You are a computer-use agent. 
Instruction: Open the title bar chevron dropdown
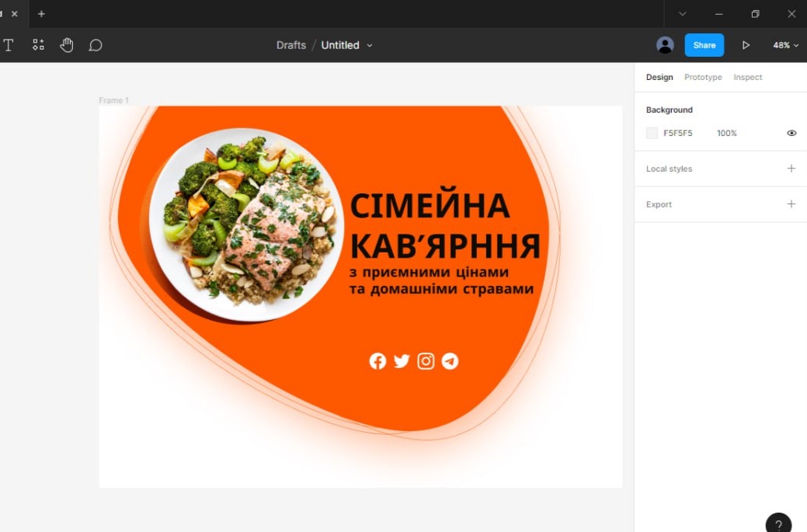[683, 14]
